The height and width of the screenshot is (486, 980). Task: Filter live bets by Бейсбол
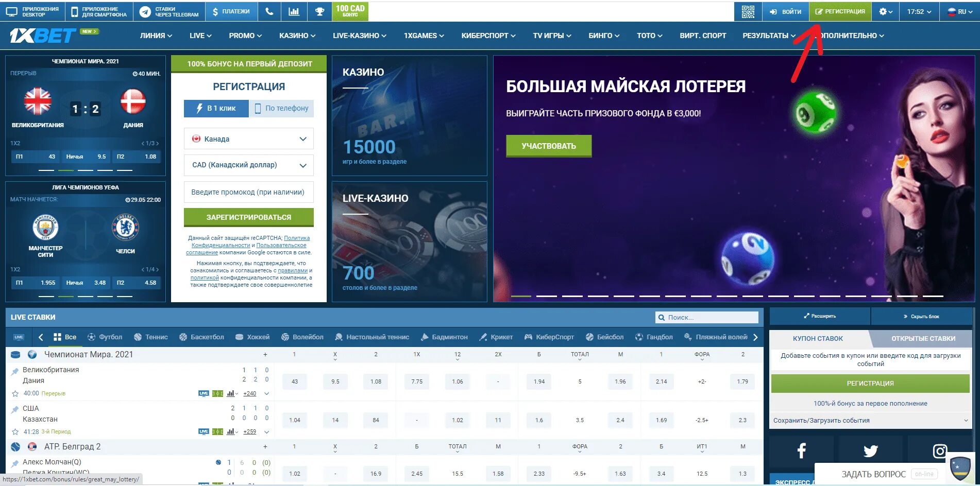(x=604, y=337)
